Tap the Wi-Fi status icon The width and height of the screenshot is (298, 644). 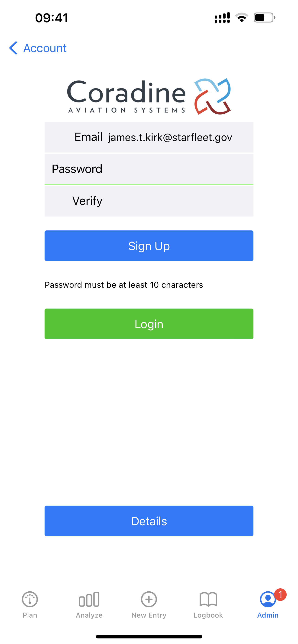click(x=241, y=17)
